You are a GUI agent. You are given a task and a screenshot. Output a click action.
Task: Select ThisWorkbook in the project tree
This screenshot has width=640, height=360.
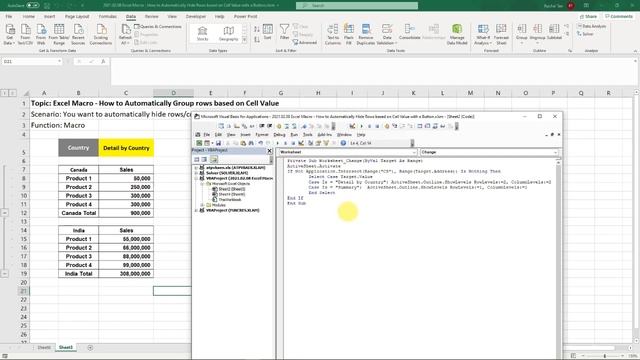pos(230,200)
